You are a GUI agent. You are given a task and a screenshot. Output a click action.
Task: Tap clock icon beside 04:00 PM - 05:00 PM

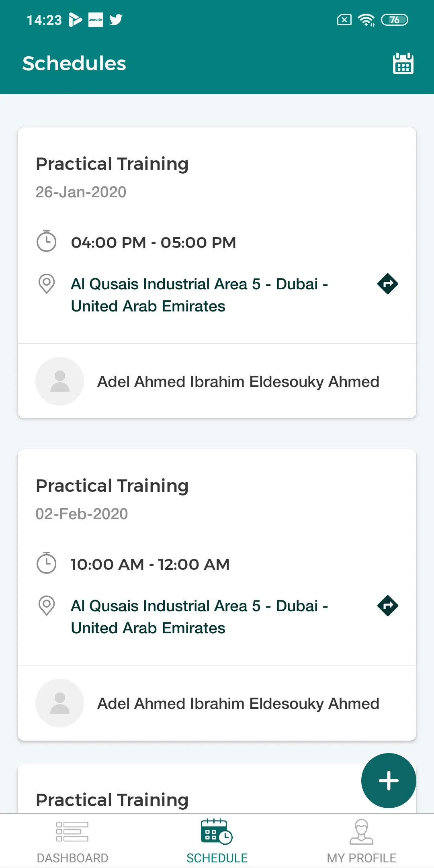(x=47, y=241)
